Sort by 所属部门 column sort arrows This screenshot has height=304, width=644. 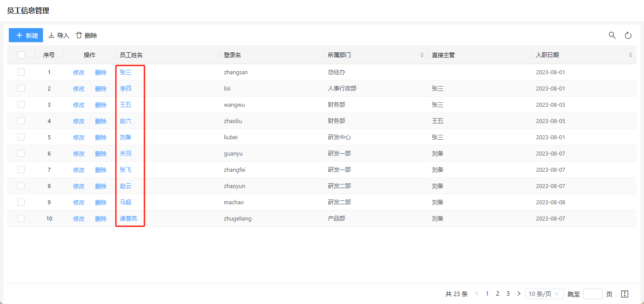[422, 55]
